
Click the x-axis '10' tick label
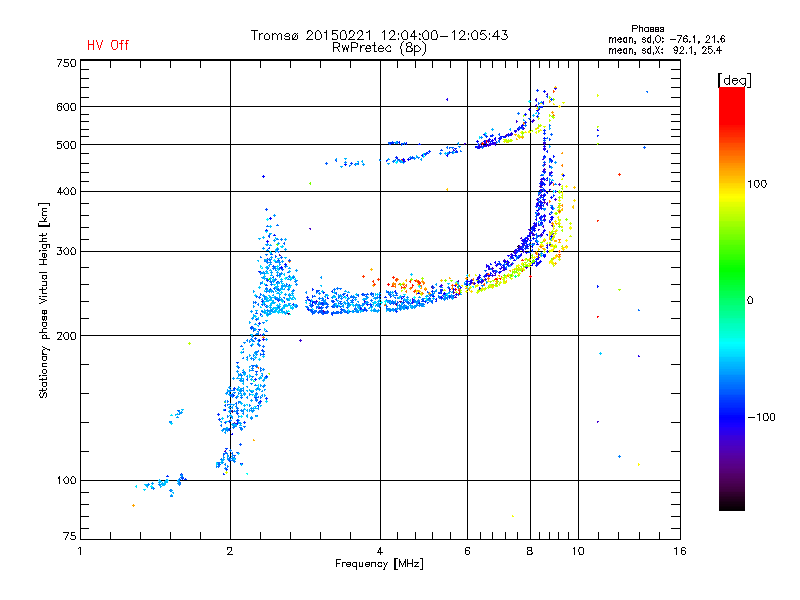pyautogui.click(x=578, y=551)
